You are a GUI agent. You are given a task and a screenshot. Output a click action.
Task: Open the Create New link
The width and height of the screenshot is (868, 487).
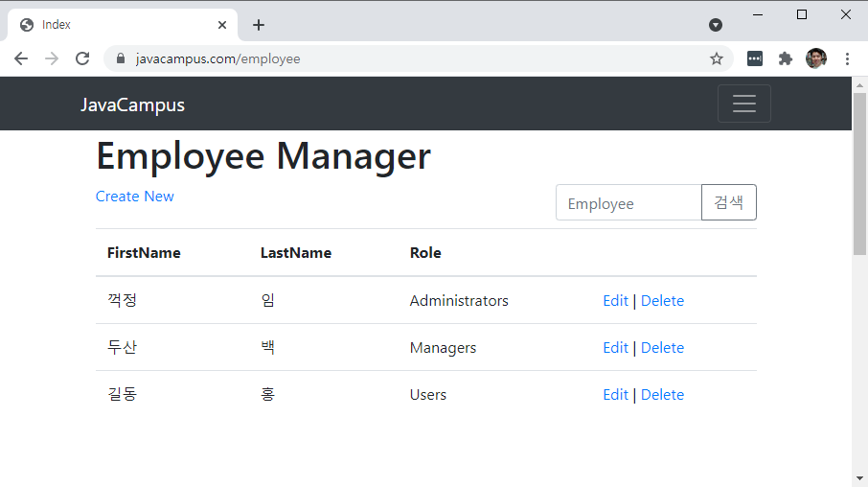(x=134, y=197)
